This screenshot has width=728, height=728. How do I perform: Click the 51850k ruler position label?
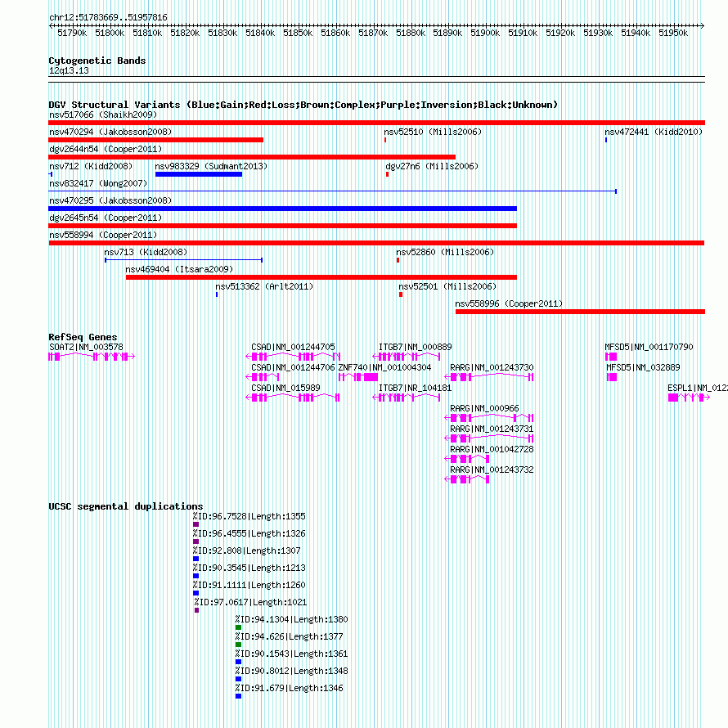point(298,33)
